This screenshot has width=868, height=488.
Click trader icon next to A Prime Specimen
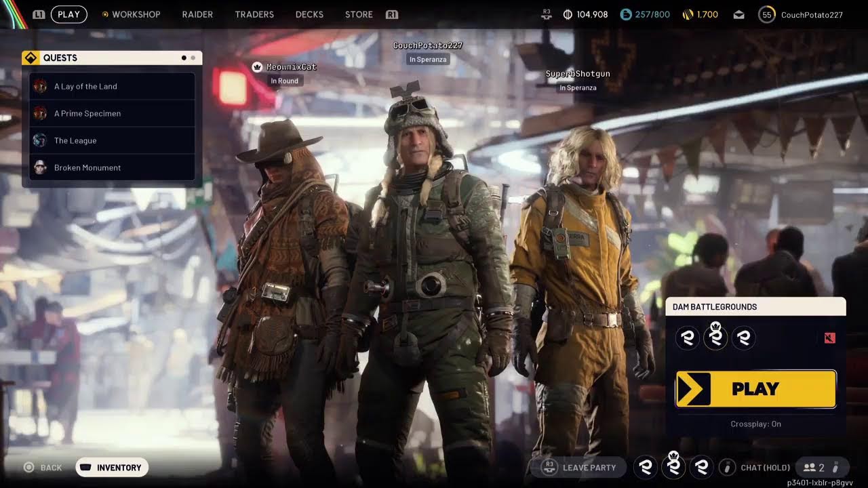point(40,113)
